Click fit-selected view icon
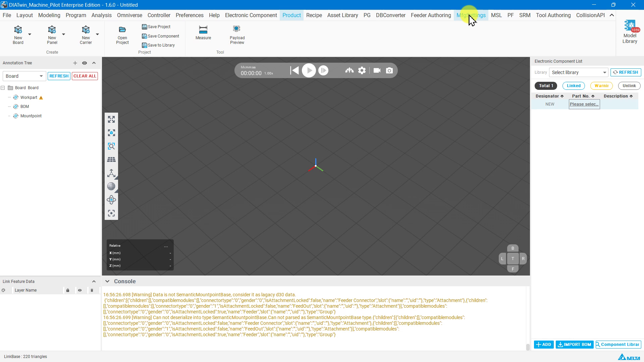644x362 pixels. pyautogui.click(x=111, y=133)
